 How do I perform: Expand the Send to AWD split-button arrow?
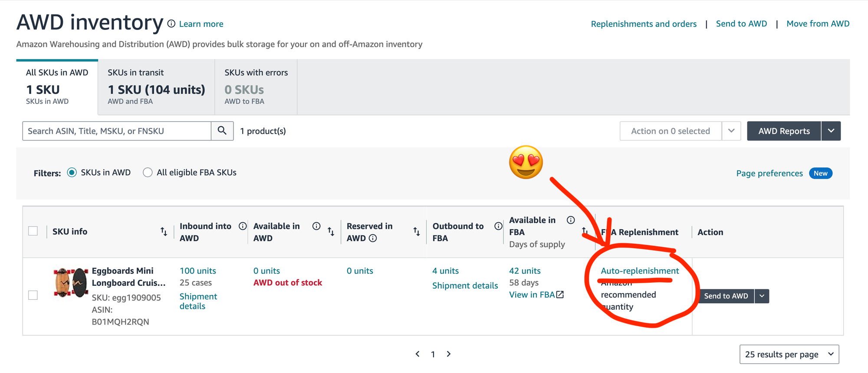(x=762, y=296)
